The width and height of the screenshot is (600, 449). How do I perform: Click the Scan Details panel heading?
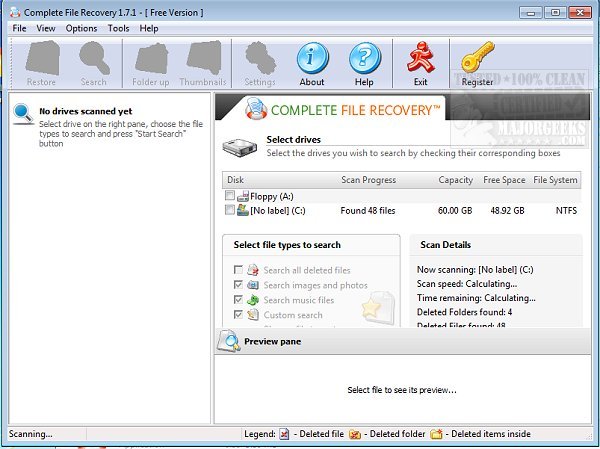coord(445,245)
